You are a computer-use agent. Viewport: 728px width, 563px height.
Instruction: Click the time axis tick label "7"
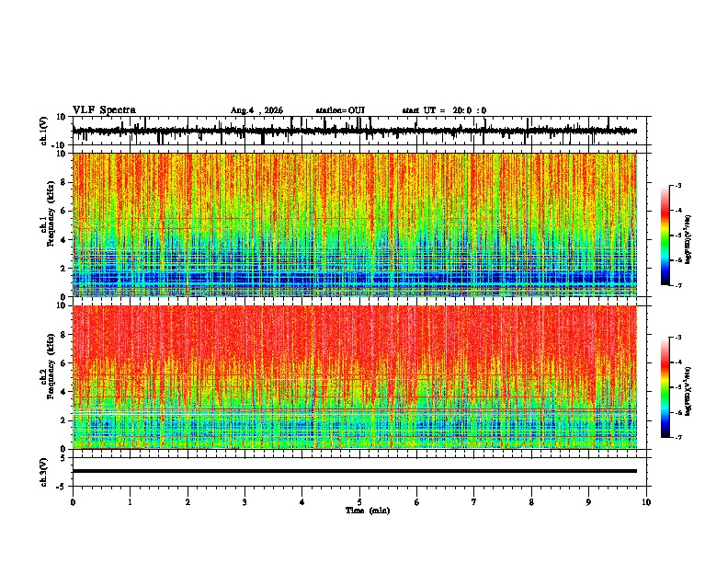(x=474, y=502)
